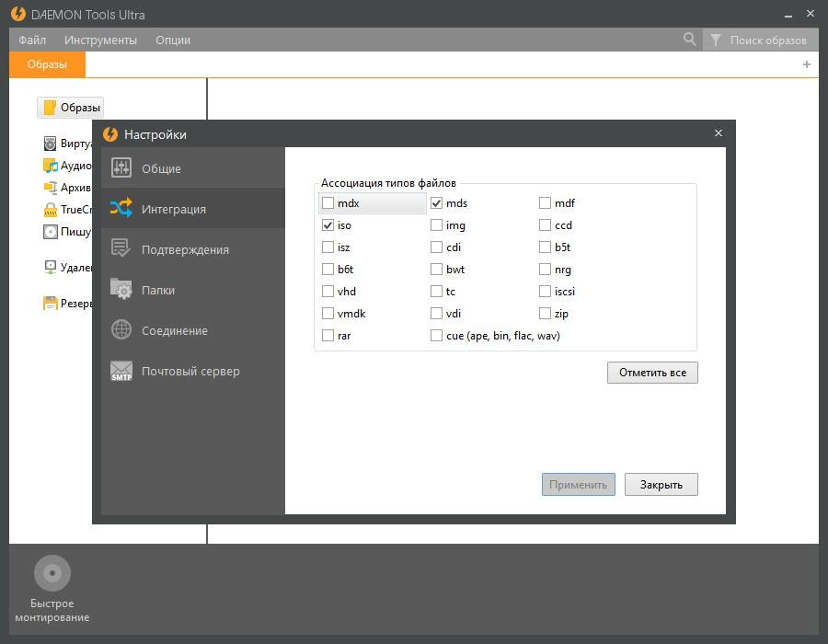
Task: Check the bwt file association
Action: (436, 270)
